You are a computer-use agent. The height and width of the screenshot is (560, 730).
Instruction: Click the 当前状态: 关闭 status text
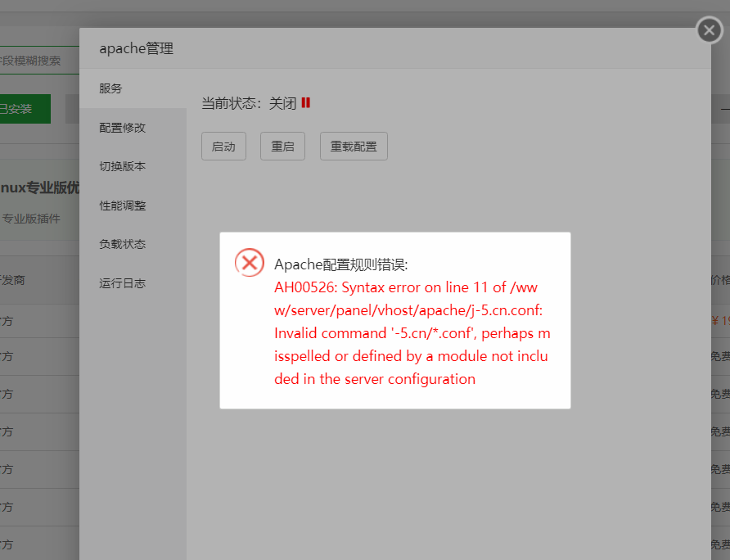coord(249,103)
